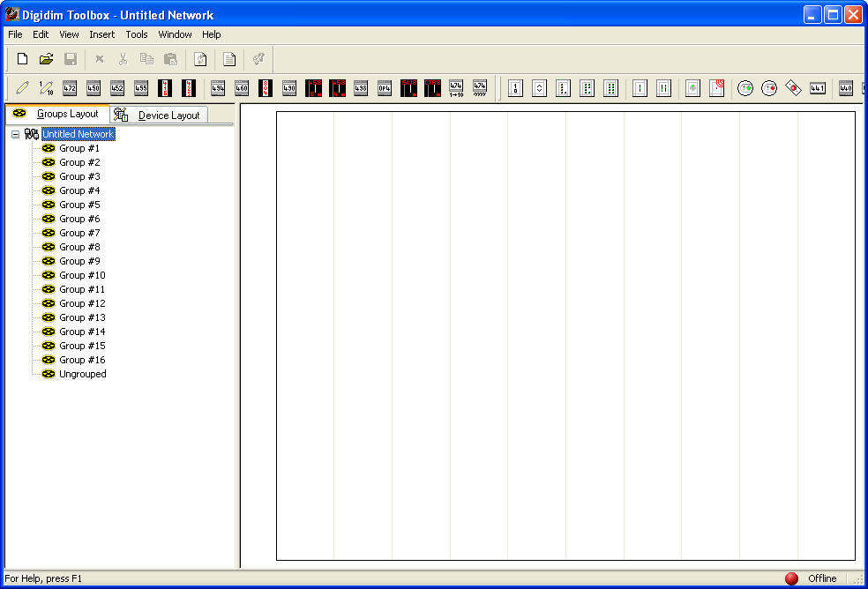868x589 pixels.
Task: Select the 441 device toolbar icon
Action: [816, 88]
